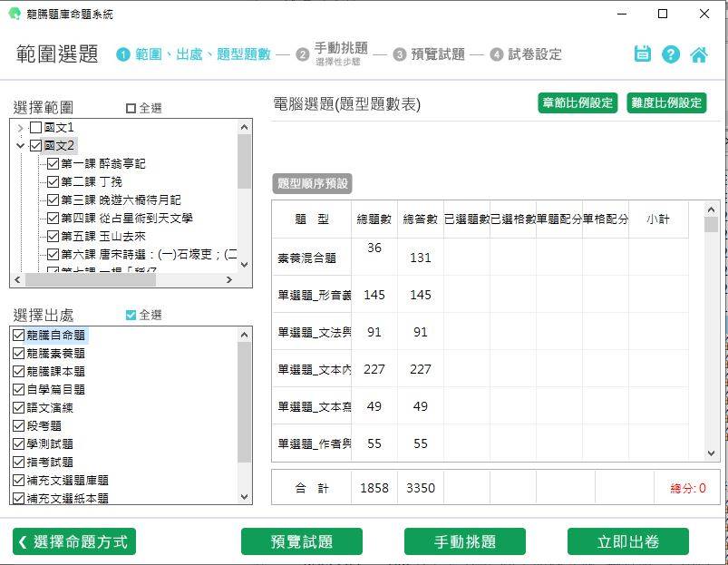Open help question mark icon
This screenshot has width=728, height=565.
670,54
